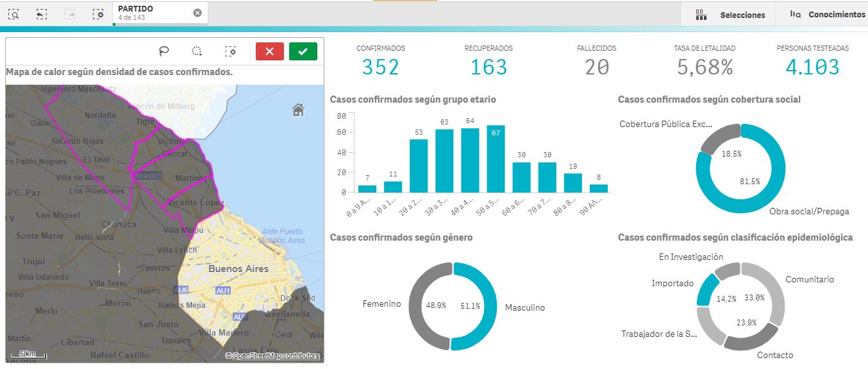Open the Conocimientos insights panel
The image size is (868, 369).
[x=826, y=14]
